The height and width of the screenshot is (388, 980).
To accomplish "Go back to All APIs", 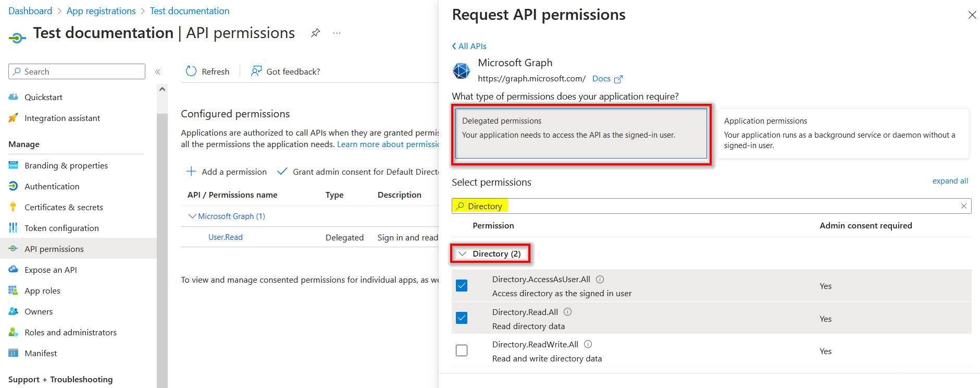I will pos(469,46).
